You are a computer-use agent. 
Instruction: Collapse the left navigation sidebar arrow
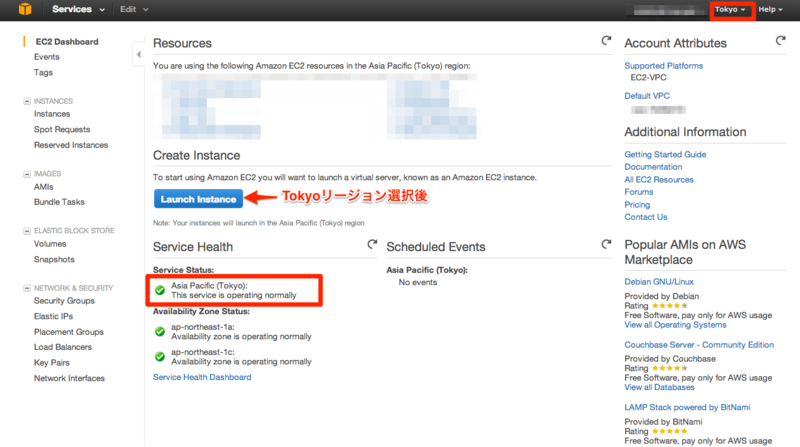[x=138, y=55]
